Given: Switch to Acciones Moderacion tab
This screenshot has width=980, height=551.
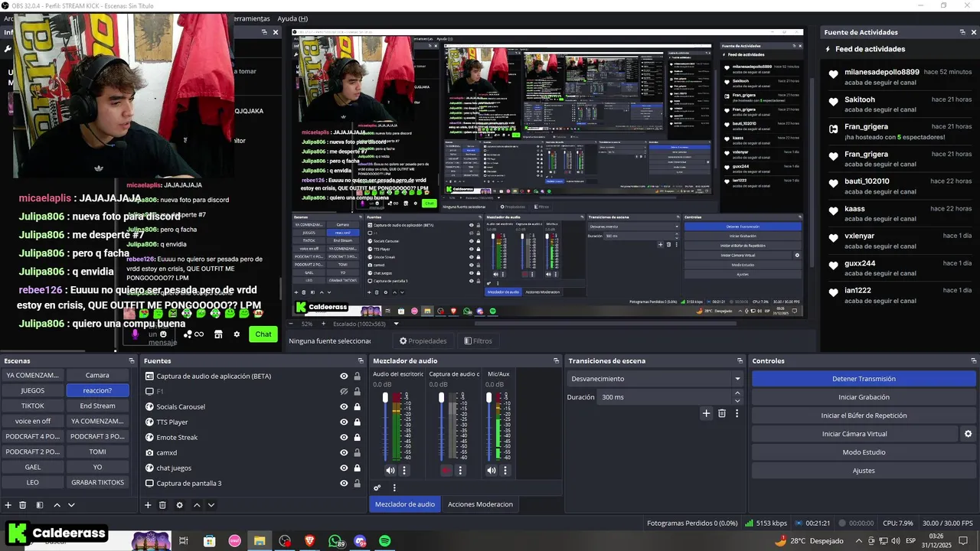Looking at the screenshot, I should tap(480, 504).
